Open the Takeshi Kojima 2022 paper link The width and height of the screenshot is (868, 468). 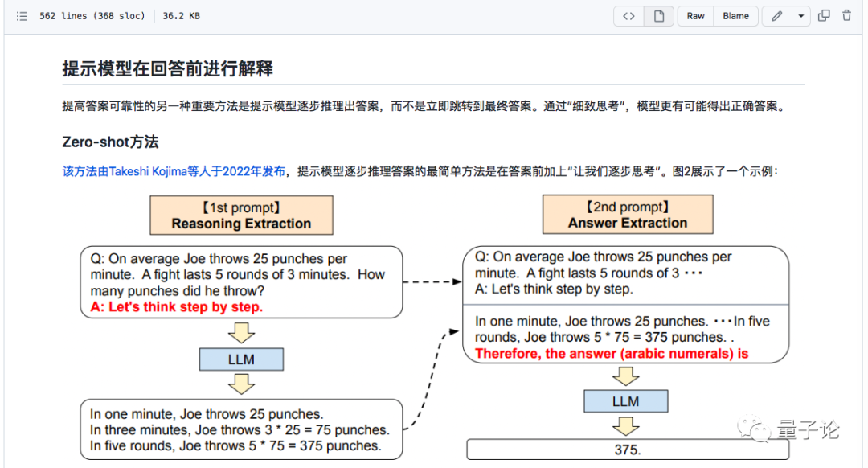[174, 172]
